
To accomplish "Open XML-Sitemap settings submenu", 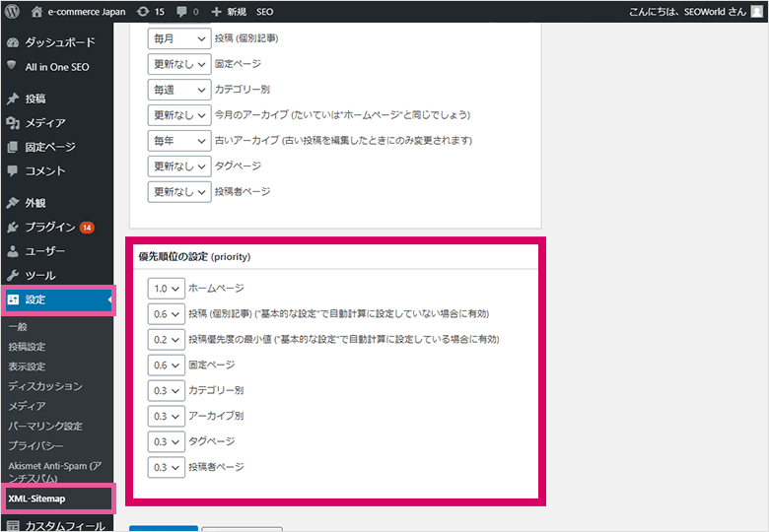I will (36, 499).
